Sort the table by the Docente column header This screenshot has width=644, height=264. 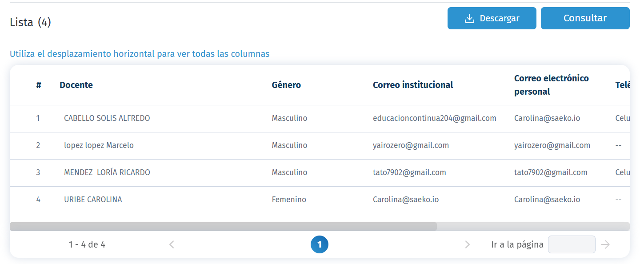76,84
